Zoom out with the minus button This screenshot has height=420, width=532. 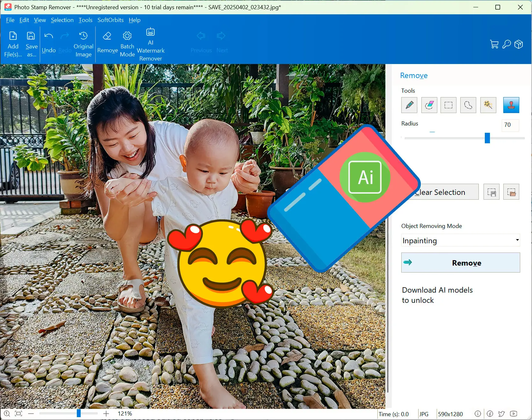pos(31,414)
